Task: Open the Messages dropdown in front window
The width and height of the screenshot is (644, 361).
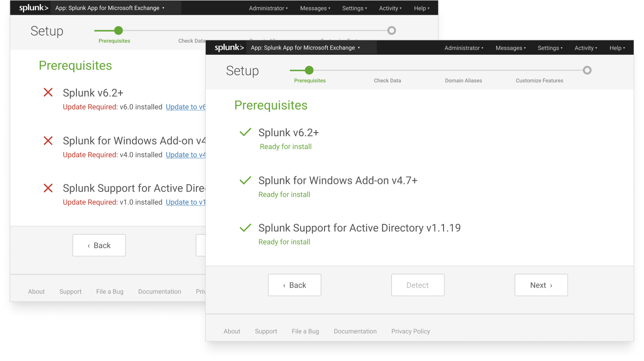Action: point(511,48)
